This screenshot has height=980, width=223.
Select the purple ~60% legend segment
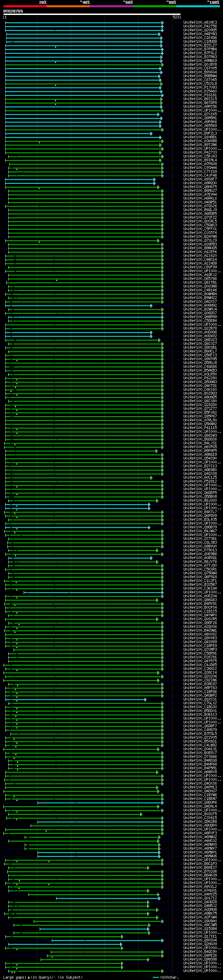tap(111, 6)
